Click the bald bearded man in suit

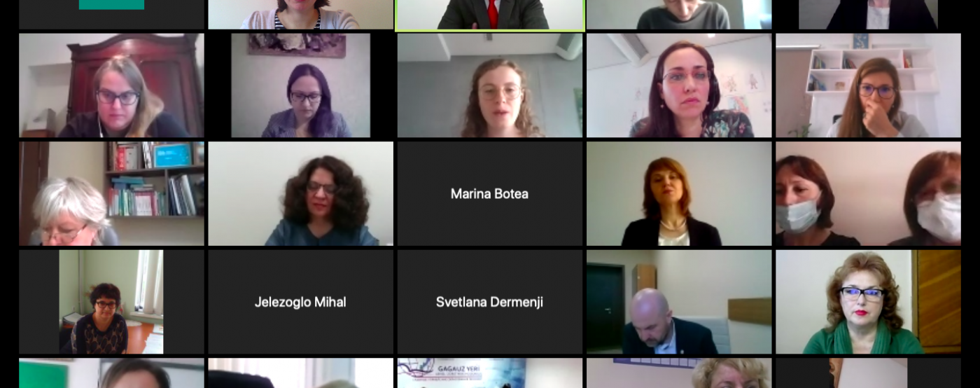click(679, 302)
